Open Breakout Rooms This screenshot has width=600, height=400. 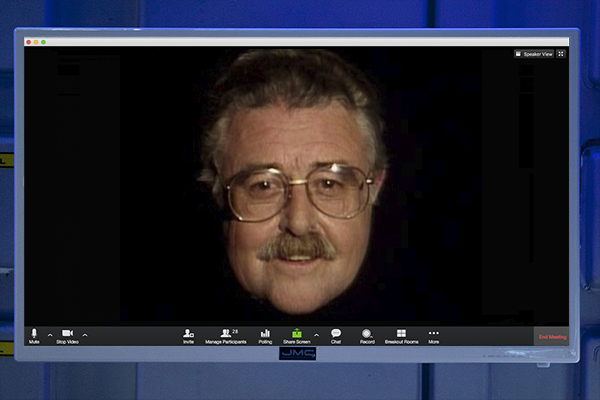pos(401,335)
